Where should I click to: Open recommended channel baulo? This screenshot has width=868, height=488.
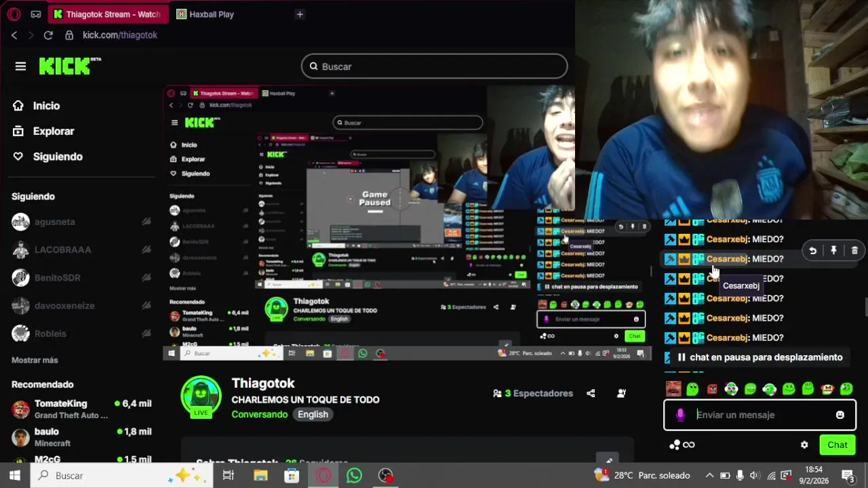pos(81,437)
